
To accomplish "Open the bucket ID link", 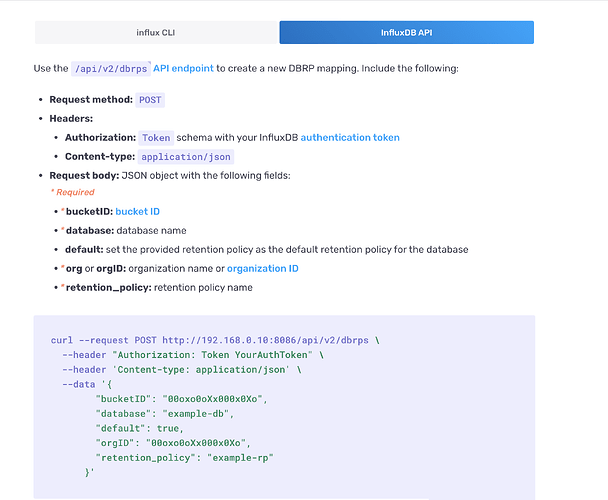I will point(137,212).
